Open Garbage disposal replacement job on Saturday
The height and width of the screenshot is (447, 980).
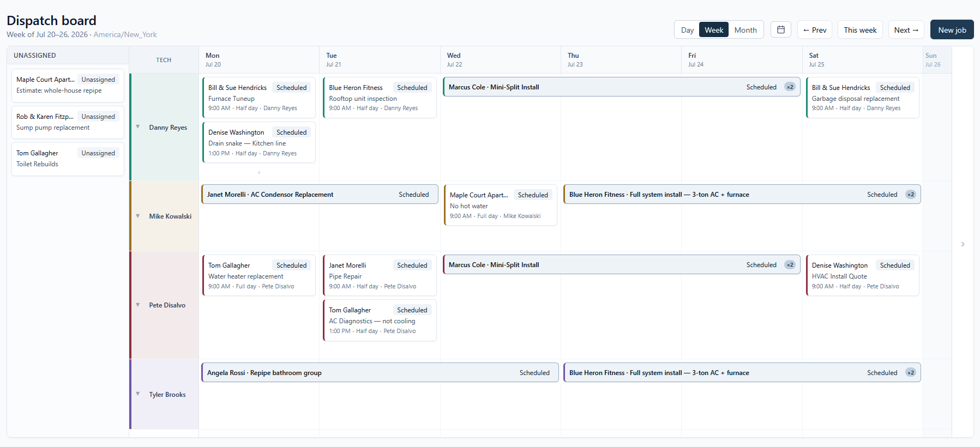[863, 98]
